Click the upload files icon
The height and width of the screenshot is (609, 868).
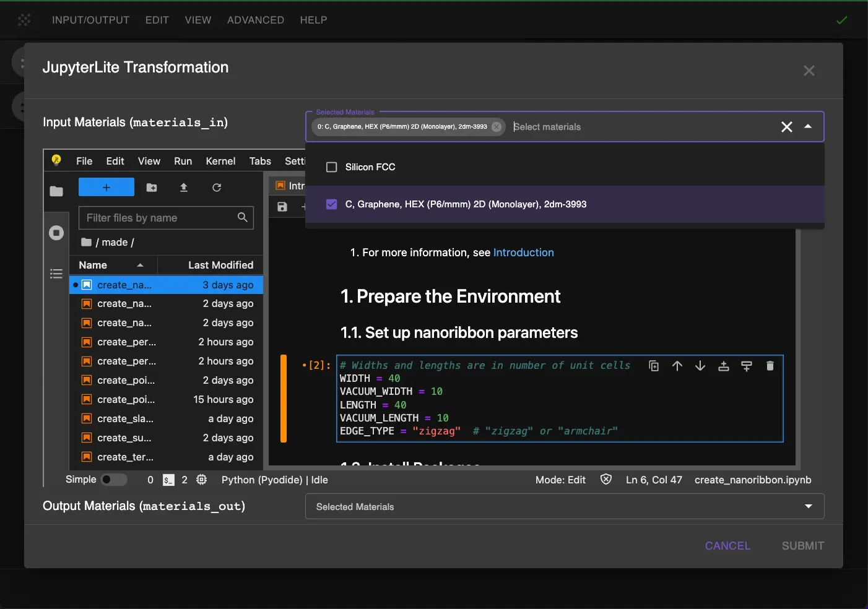[184, 188]
